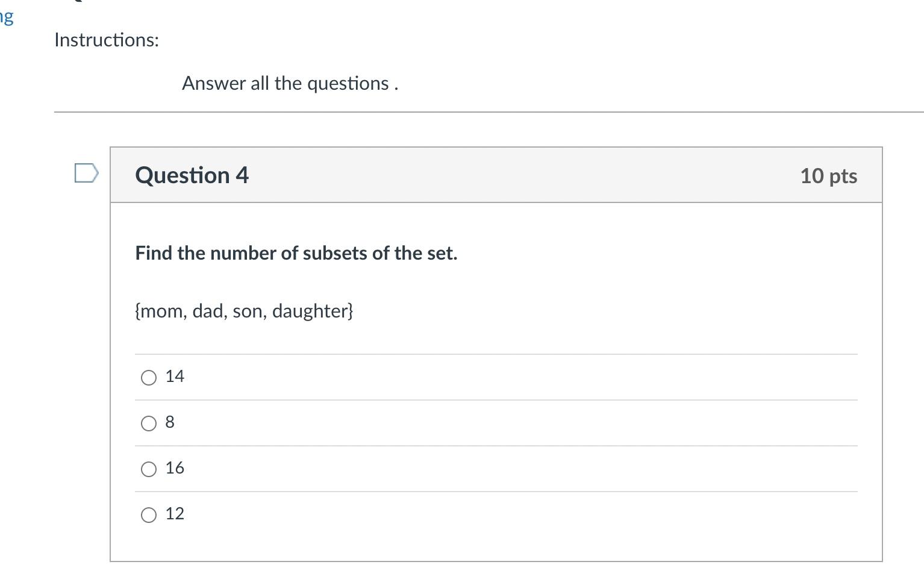924x588 pixels.
Task: Click the answer label text "12"
Action: coord(175,514)
